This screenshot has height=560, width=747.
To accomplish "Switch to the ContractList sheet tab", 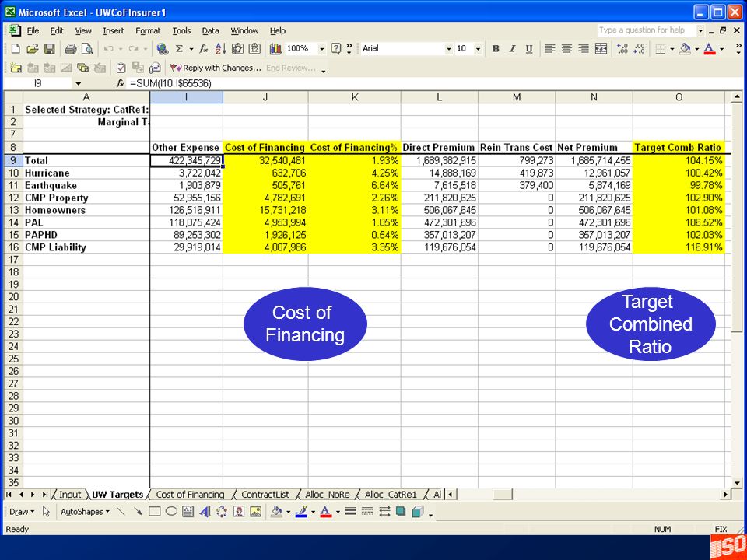I will pyautogui.click(x=265, y=495).
